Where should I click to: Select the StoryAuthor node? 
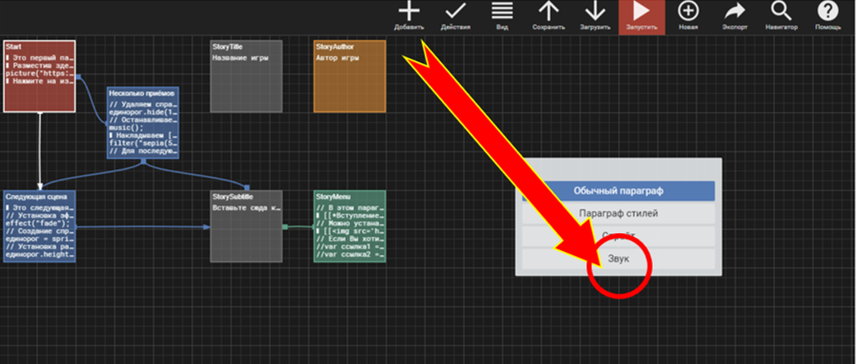coord(349,76)
